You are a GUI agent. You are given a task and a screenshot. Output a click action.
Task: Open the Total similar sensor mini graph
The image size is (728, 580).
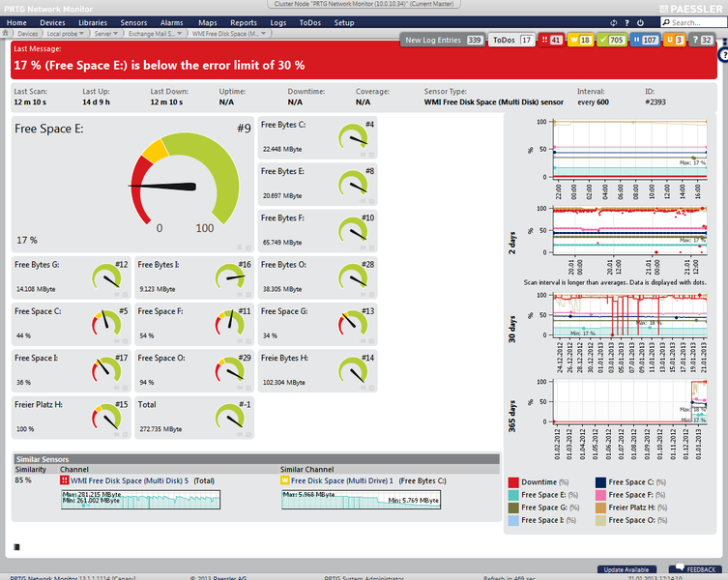141,500
